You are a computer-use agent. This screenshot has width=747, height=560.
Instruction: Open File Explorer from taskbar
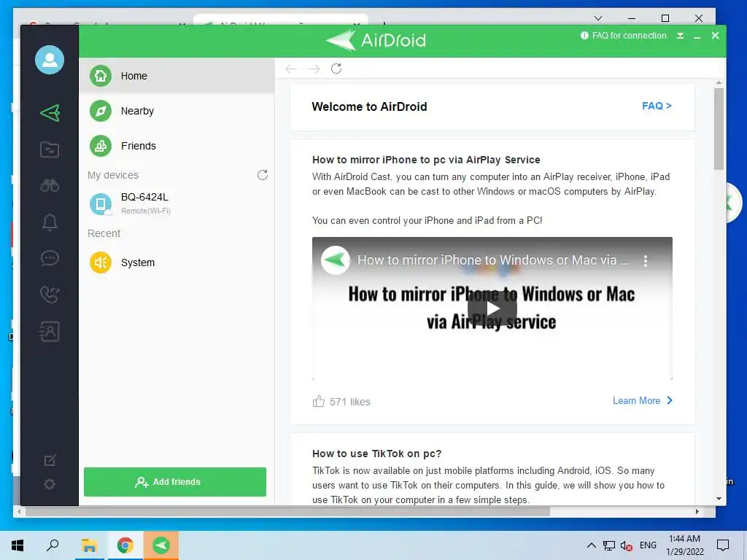tap(89, 545)
